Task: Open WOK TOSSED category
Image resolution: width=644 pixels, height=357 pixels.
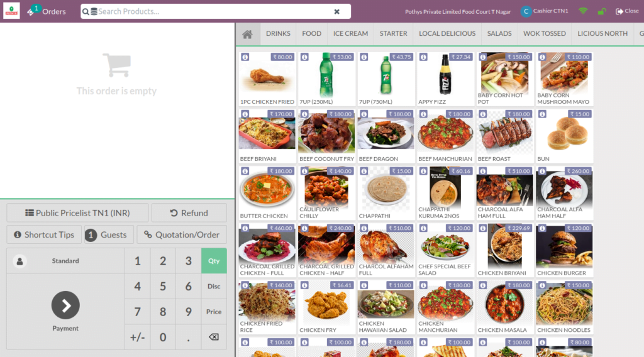Action: [545, 34]
